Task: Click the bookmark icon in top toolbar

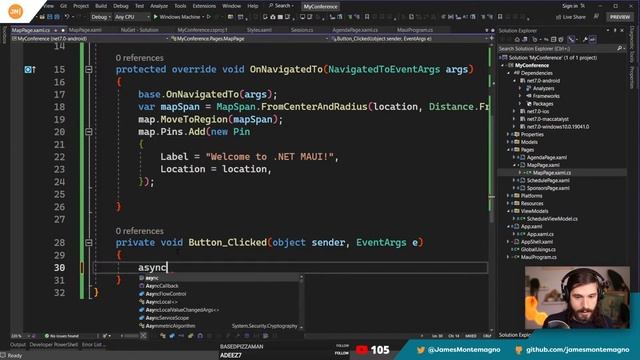Action: (367, 17)
